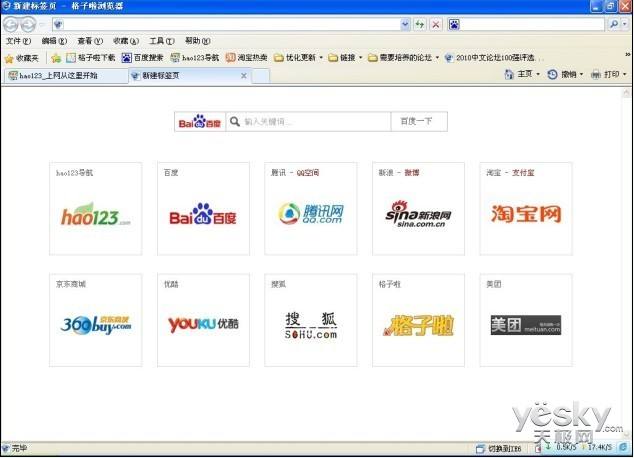Click the refresh icon beside address bar
This screenshot has width=634, height=458.
[420, 25]
